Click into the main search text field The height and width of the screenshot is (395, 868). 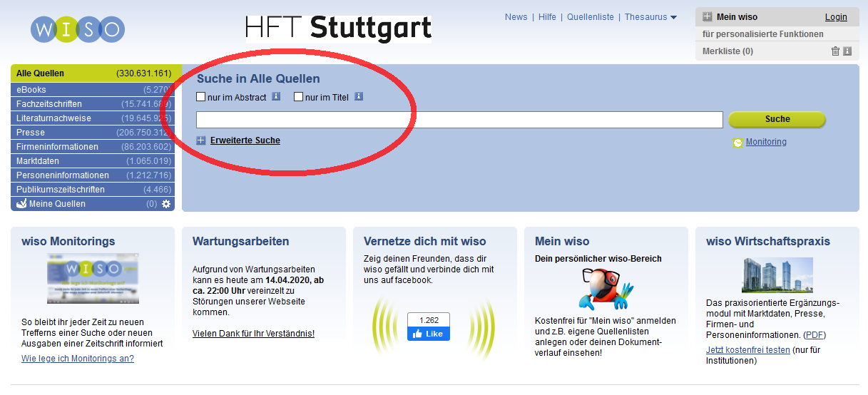(459, 120)
